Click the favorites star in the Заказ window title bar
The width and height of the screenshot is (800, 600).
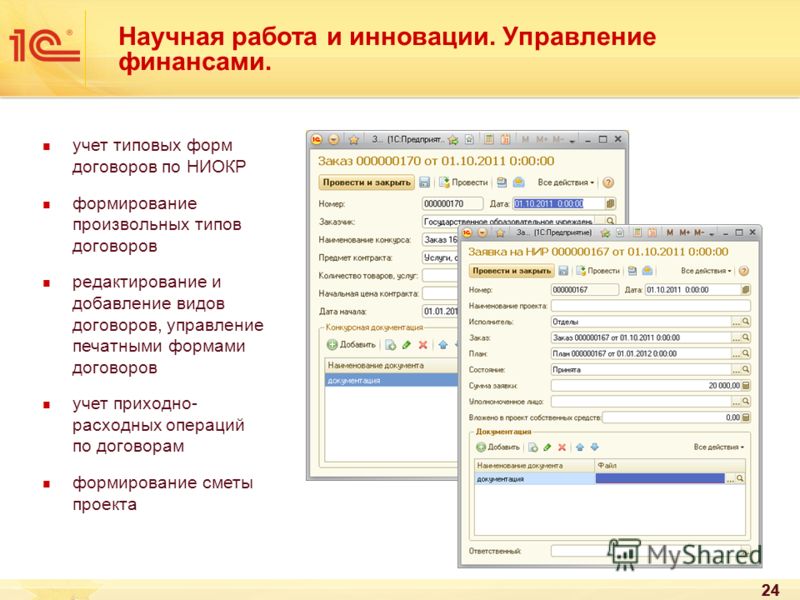tap(354, 139)
